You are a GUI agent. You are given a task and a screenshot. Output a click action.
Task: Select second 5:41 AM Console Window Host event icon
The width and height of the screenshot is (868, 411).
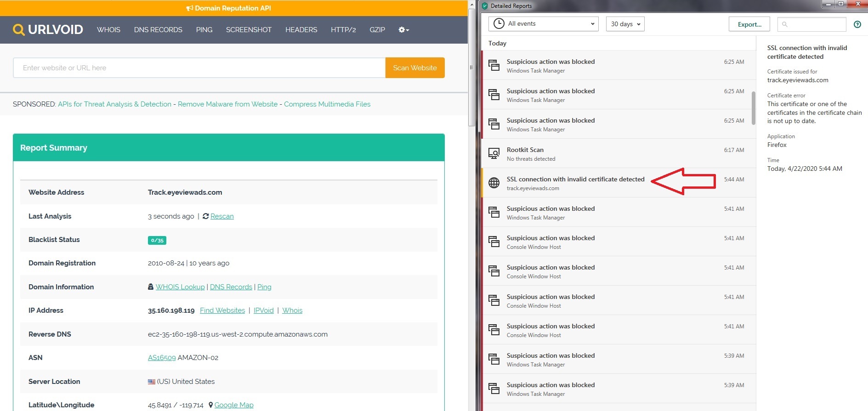point(494,271)
